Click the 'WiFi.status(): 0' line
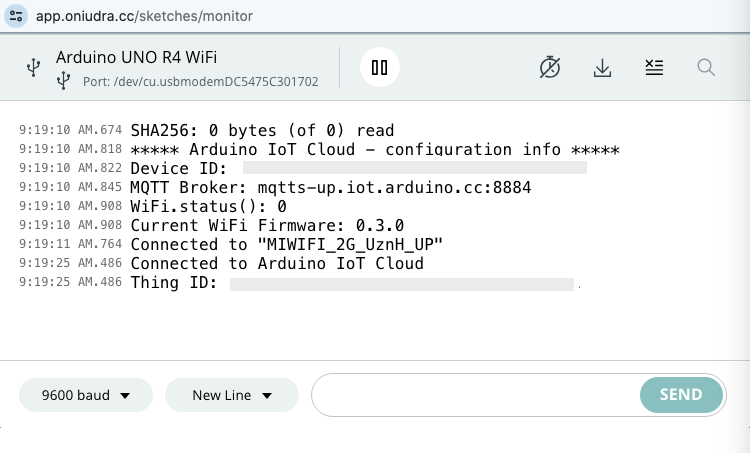This screenshot has height=453, width=750. 209,206
